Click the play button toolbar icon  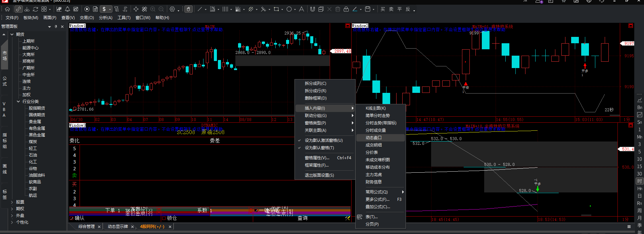tap(87, 9)
